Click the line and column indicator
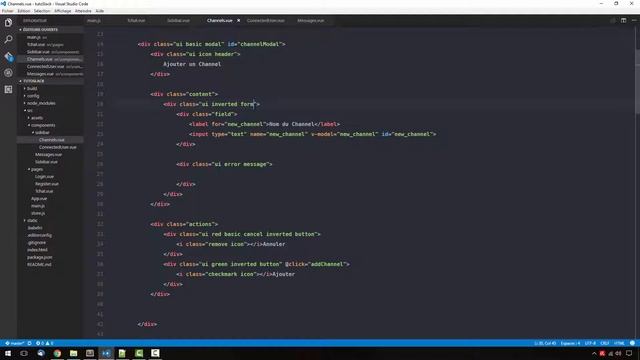The width and height of the screenshot is (640, 360). pos(545,343)
